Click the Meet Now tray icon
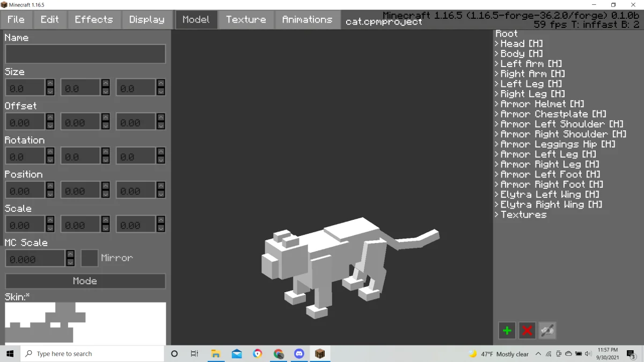This screenshot has height=362, width=644. click(559, 354)
